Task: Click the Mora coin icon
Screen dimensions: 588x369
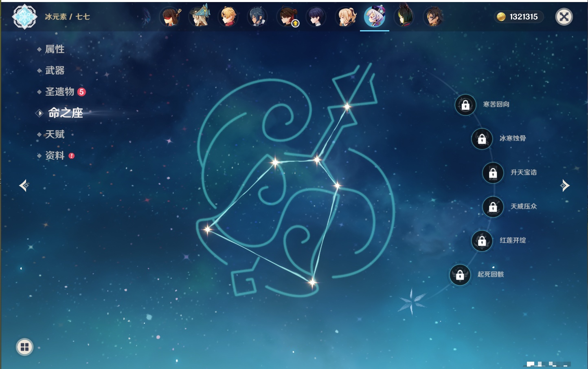Action: pyautogui.click(x=501, y=17)
